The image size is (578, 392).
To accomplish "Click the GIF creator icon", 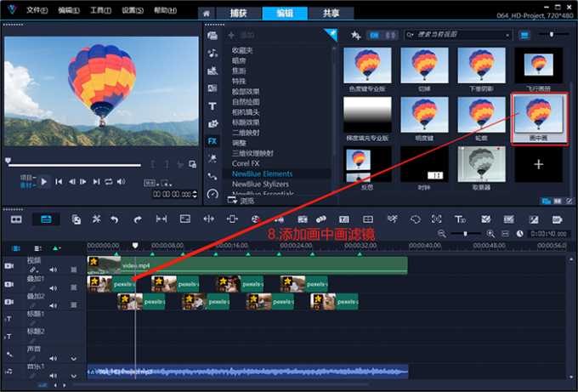I will [x=557, y=219].
